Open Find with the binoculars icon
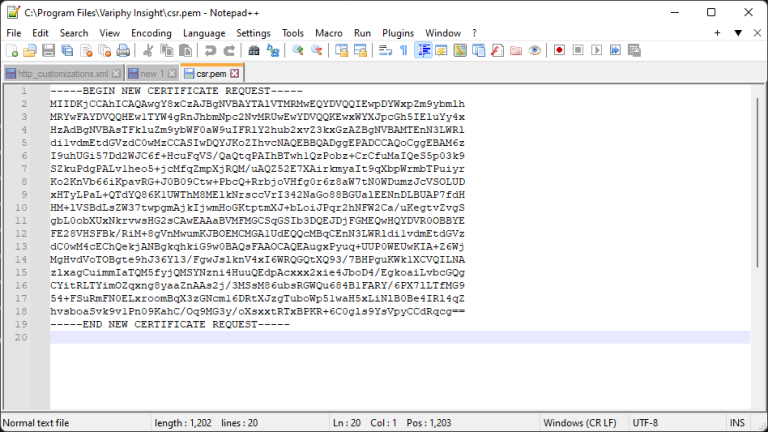The width and height of the screenshot is (768, 432). click(x=254, y=50)
